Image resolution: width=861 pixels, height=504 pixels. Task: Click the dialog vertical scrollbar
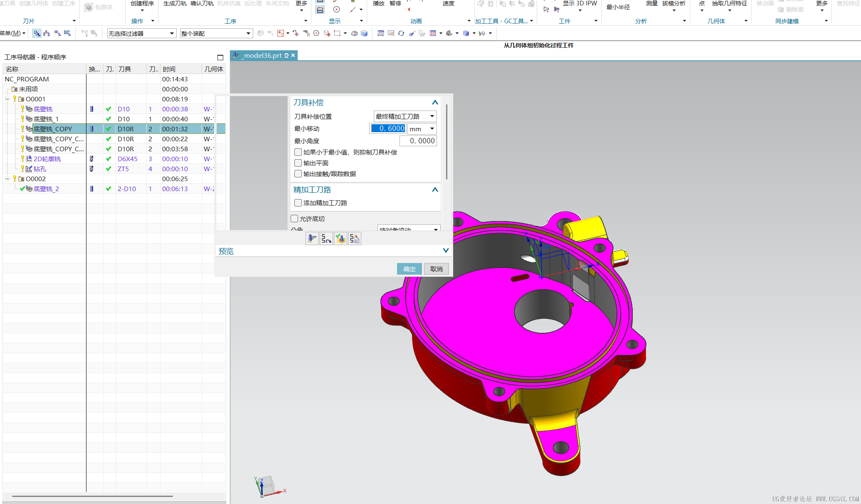(x=447, y=141)
